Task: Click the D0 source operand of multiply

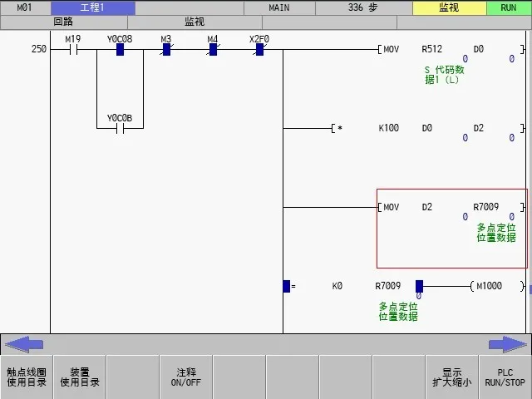Action: pyautogui.click(x=426, y=128)
